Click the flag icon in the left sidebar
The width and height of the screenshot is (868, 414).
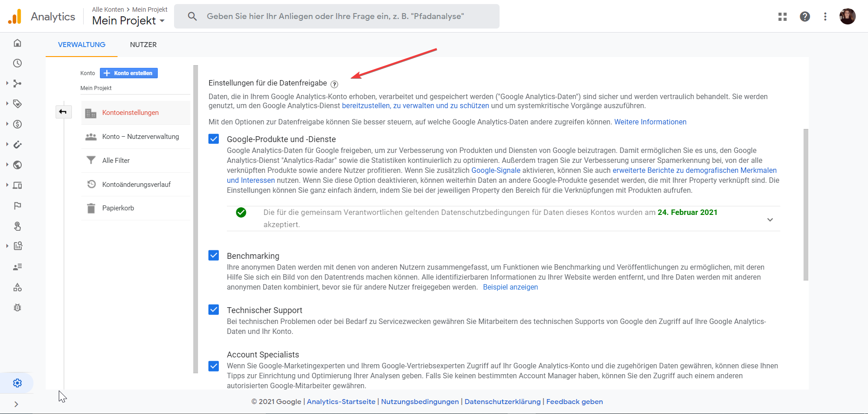click(17, 206)
